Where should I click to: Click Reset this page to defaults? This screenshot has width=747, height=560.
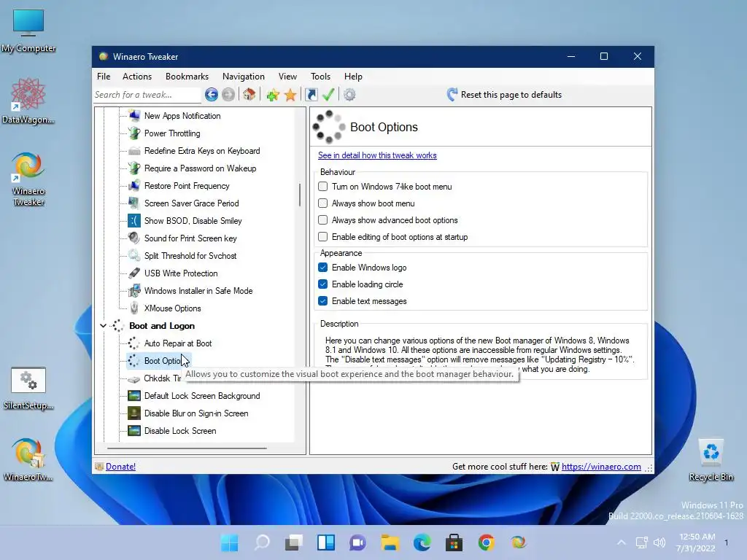pyautogui.click(x=505, y=95)
